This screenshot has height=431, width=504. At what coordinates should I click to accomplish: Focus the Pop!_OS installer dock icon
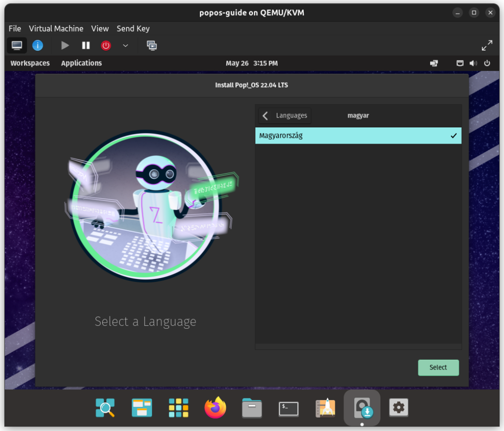pyautogui.click(x=362, y=407)
